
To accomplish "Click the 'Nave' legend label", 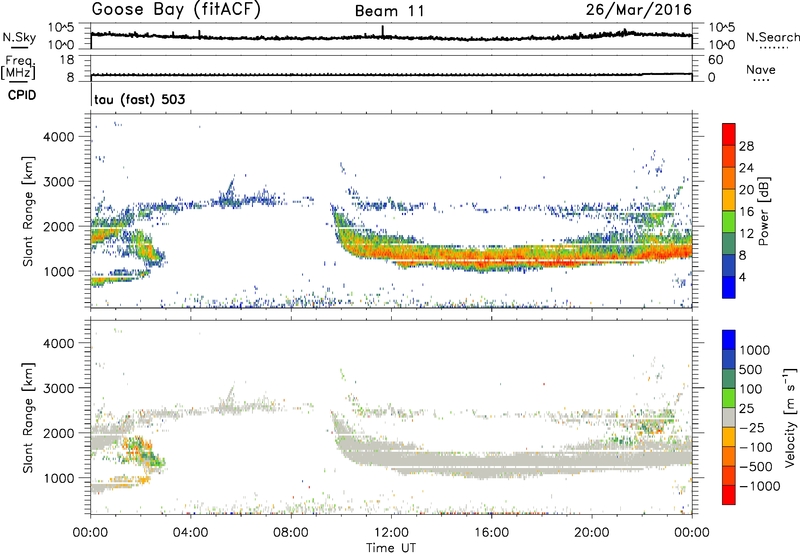I will point(761,69).
